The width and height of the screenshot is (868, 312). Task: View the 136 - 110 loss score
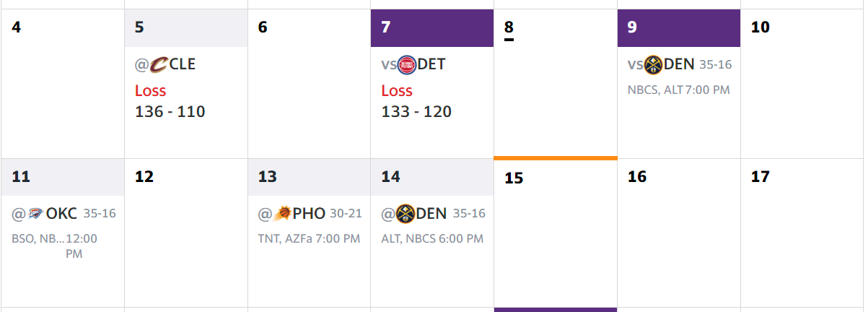click(x=170, y=112)
